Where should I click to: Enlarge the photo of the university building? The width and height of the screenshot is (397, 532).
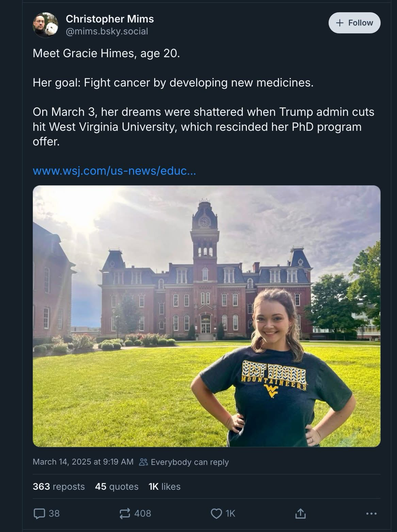206,316
